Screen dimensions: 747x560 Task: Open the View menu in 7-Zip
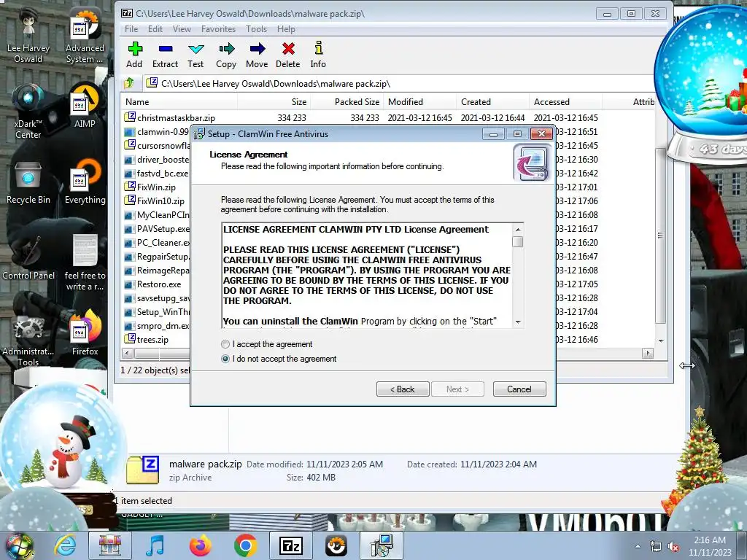point(182,29)
